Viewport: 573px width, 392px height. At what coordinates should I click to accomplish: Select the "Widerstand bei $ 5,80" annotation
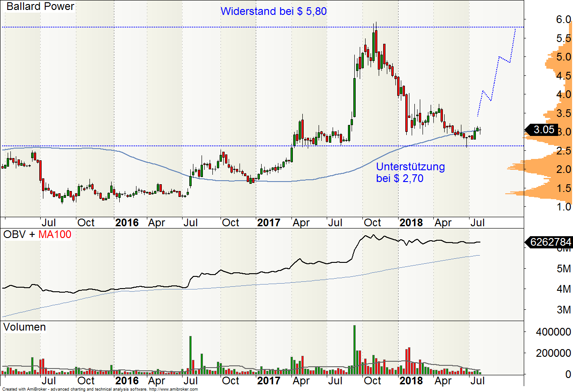pos(273,11)
